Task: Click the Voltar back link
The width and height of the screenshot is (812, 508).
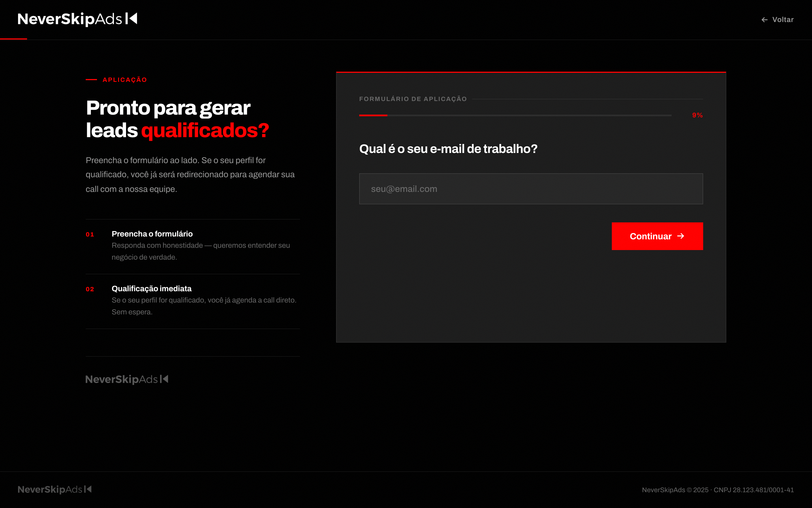Action: [x=777, y=19]
